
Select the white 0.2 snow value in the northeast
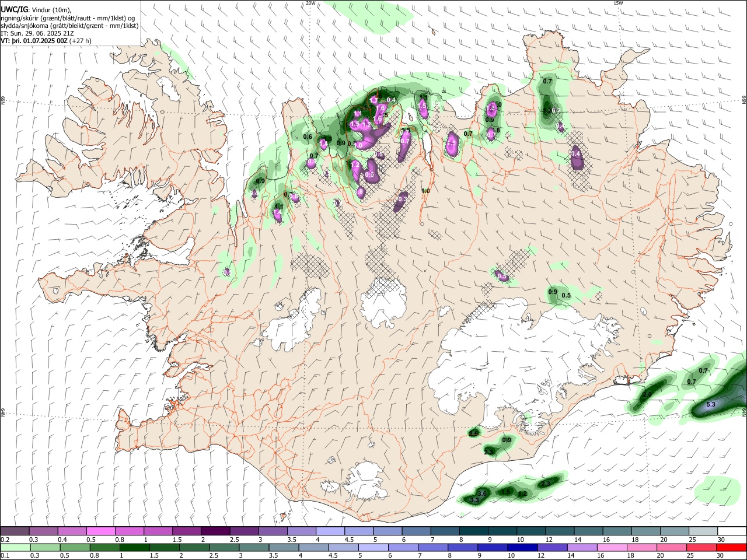556,110
